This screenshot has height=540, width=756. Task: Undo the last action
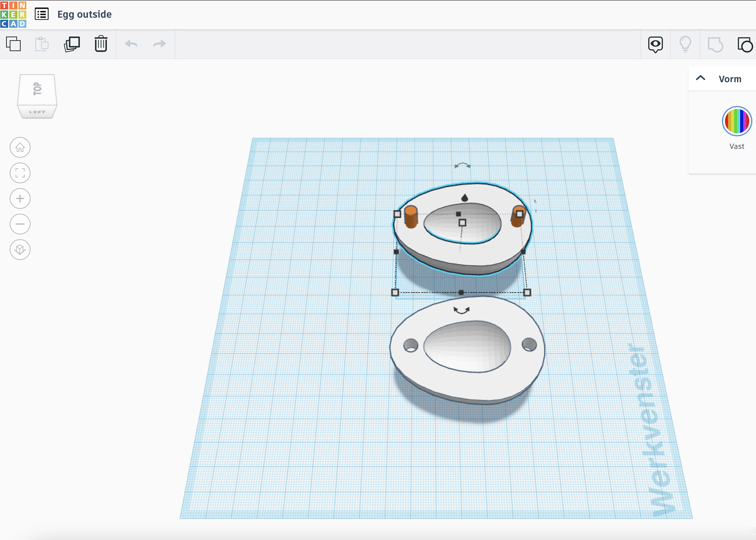pyautogui.click(x=131, y=44)
